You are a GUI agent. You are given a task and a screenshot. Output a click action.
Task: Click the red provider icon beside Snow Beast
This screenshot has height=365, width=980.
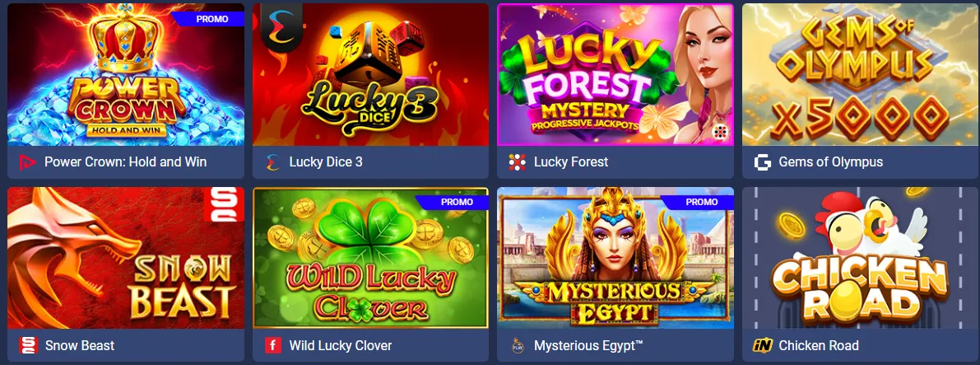point(28,345)
